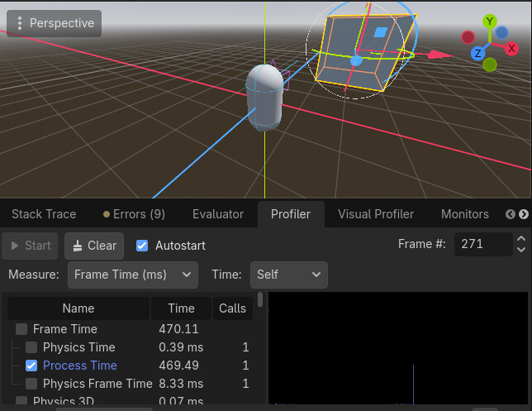Uncheck the Process Time checkbox
This screenshot has width=532, height=411.
[x=31, y=366]
